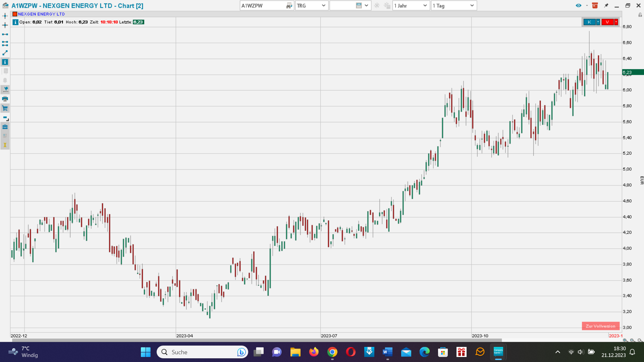644x362 pixels.
Task: Click the blue K buy button
Action: [589, 22]
